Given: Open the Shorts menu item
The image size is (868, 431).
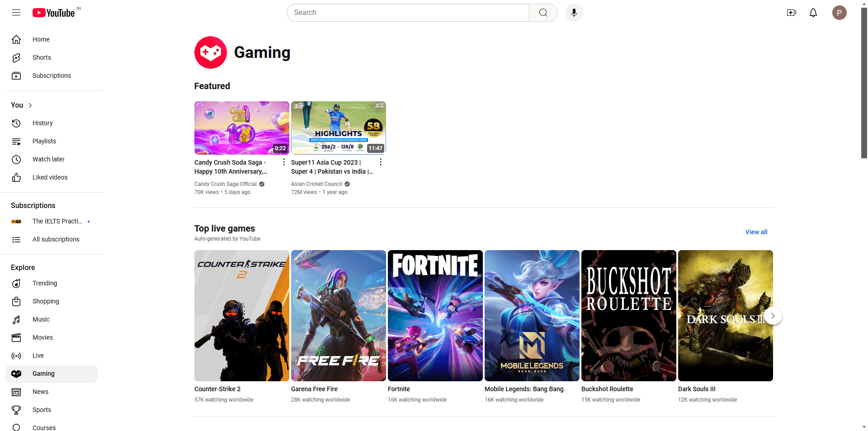Looking at the screenshot, I should pos(52,57).
